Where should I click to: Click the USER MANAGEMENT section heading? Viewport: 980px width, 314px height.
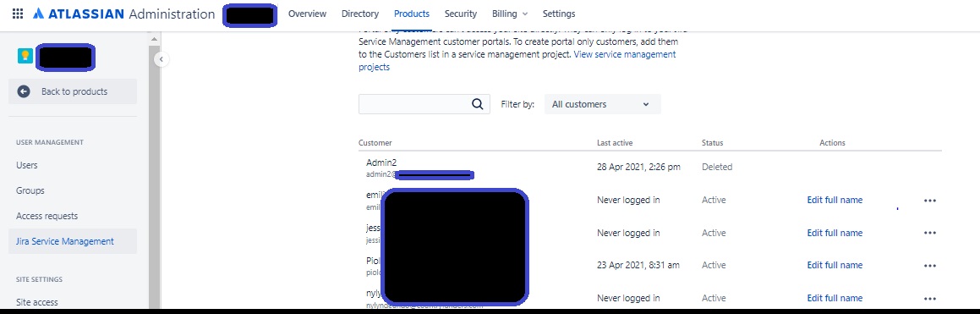coord(49,143)
